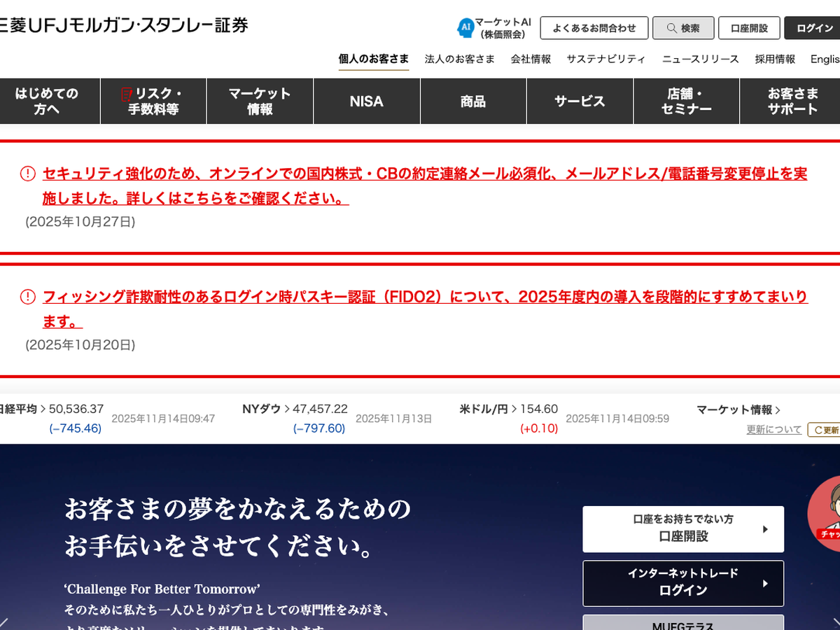Click the arrow on インターネットトレード ログイン

(765, 583)
